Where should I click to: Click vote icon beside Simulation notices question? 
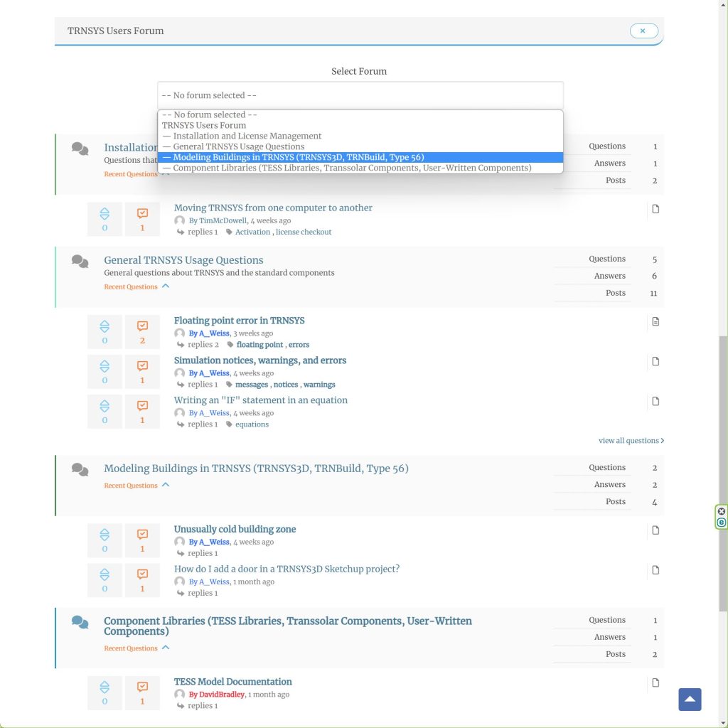(105, 366)
